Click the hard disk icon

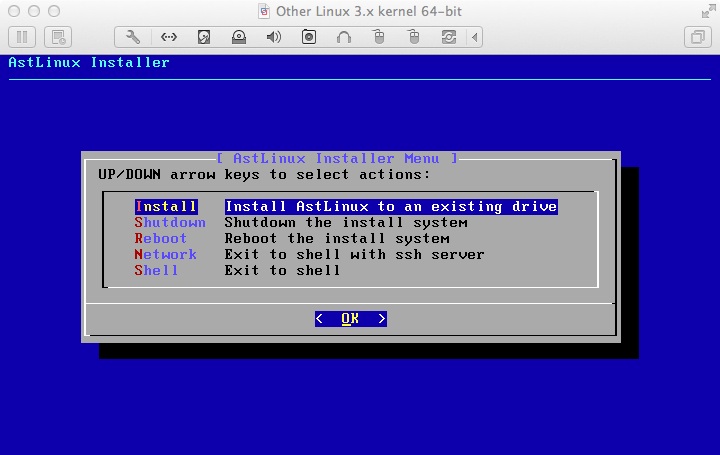pyautogui.click(x=204, y=37)
